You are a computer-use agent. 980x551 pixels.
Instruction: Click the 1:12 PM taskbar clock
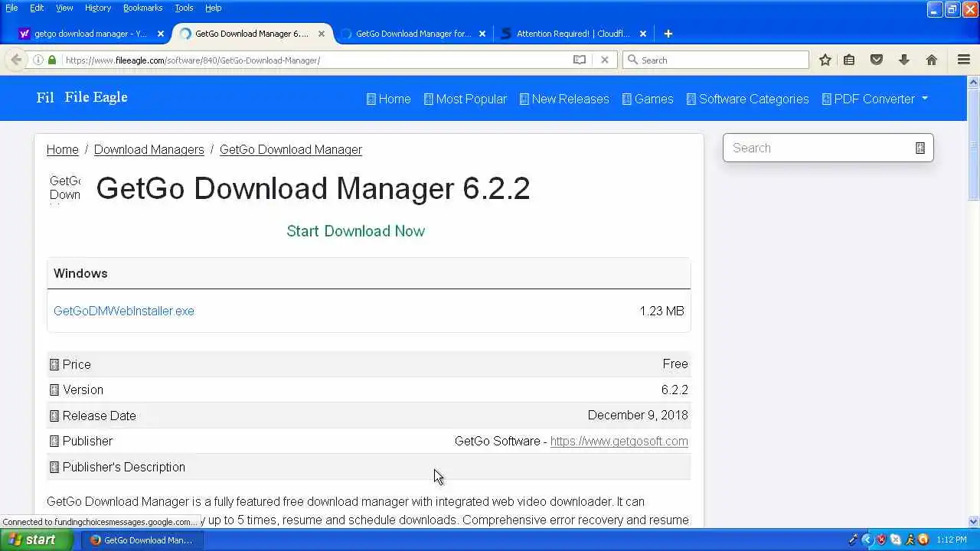coord(951,540)
